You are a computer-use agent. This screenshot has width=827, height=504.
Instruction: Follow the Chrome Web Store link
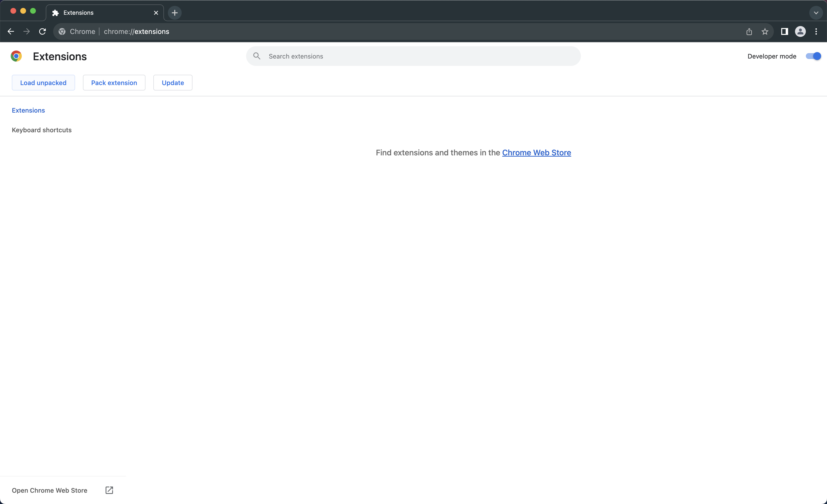click(x=536, y=153)
